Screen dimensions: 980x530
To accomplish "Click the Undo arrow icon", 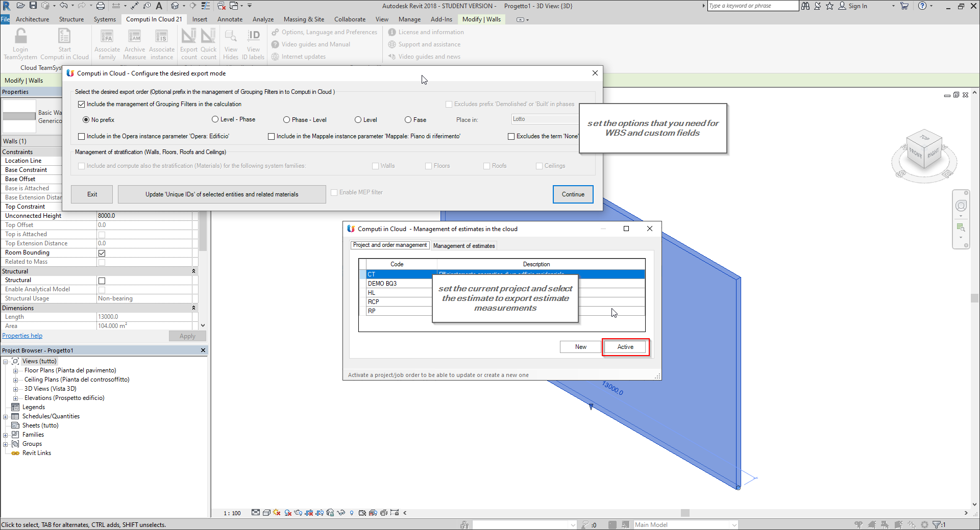I will (x=63, y=6).
